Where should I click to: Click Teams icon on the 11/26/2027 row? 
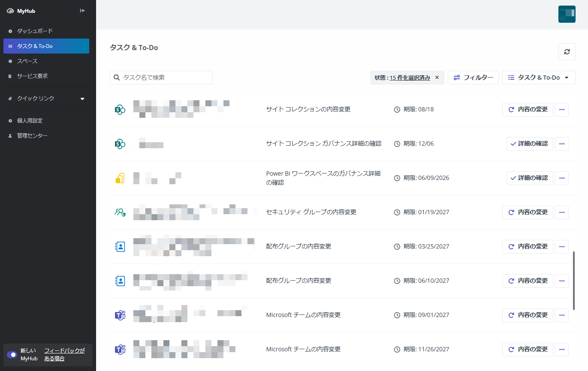(x=120, y=350)
